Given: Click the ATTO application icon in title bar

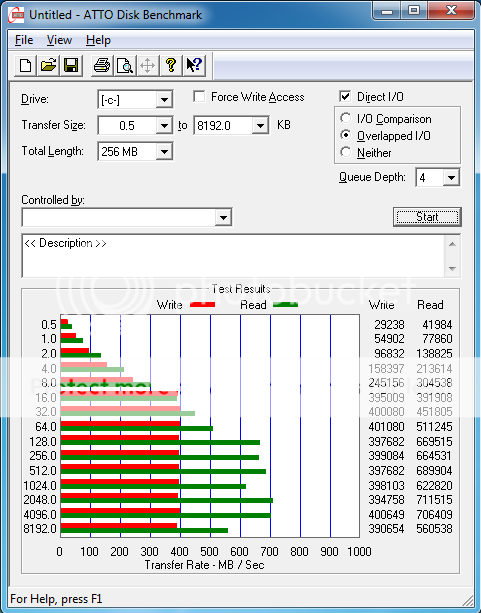Looking at the screenshot, I should pyautogui.click(x=16, y=15).
